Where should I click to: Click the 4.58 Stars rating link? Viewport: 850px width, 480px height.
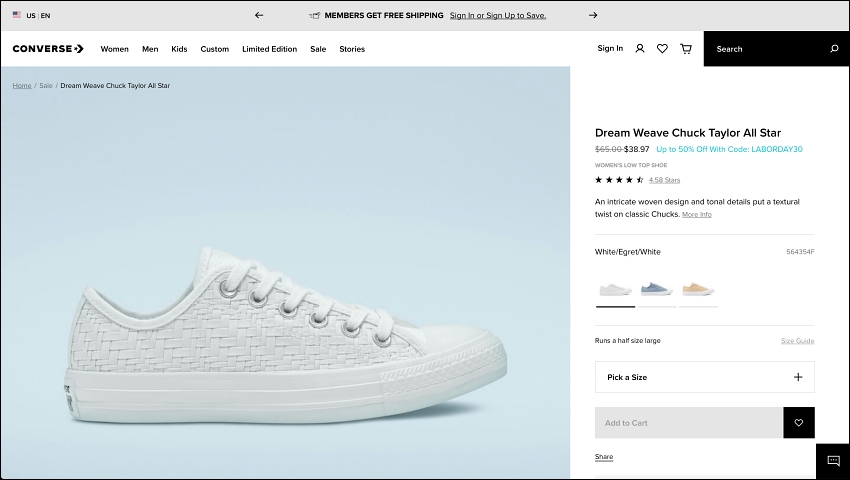click(664, 180)
